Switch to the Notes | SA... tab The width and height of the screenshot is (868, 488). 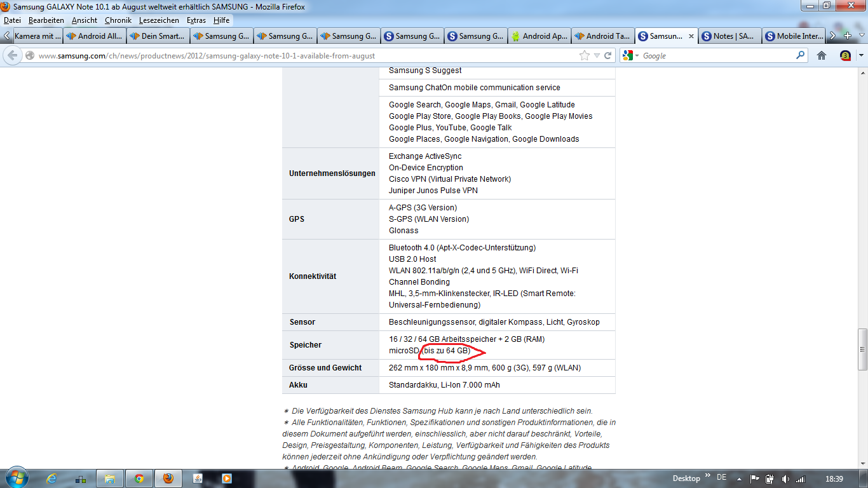729,36
